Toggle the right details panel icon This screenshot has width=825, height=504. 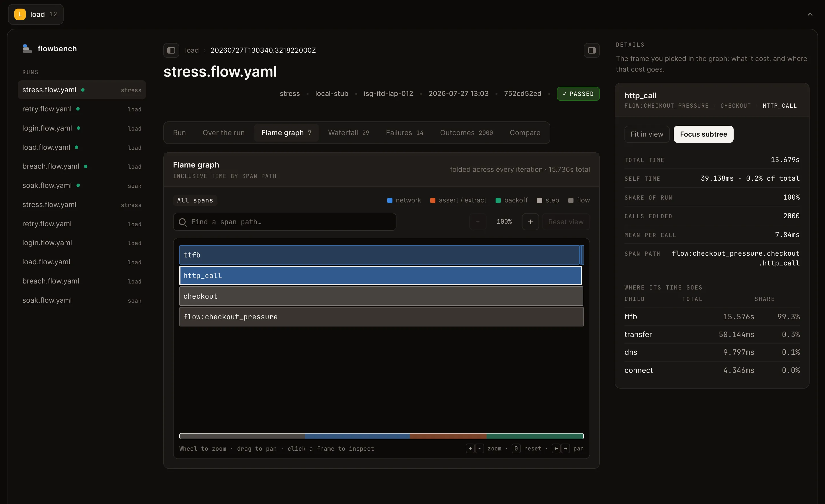(592, 50)
